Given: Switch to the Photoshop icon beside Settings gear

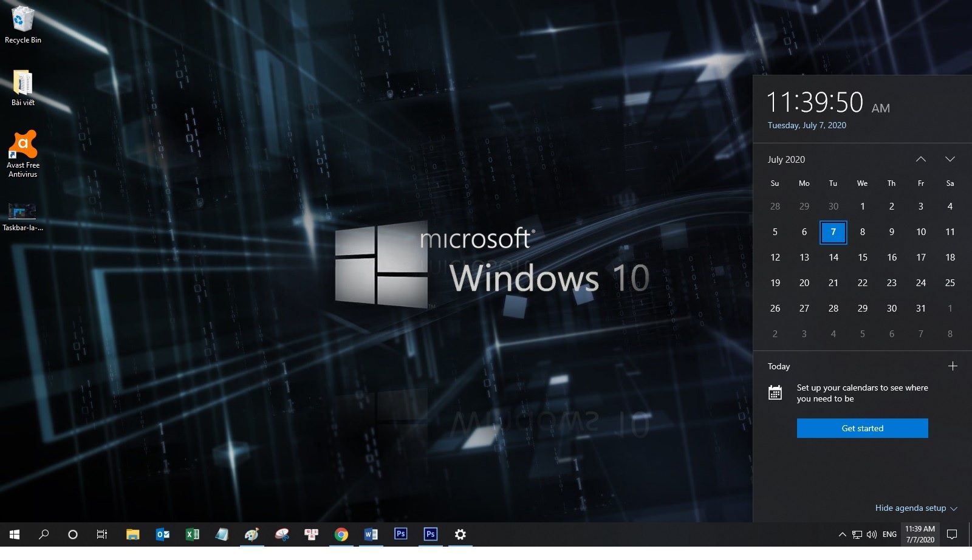Looking at the screenshot, I should (x=431, y=534).
